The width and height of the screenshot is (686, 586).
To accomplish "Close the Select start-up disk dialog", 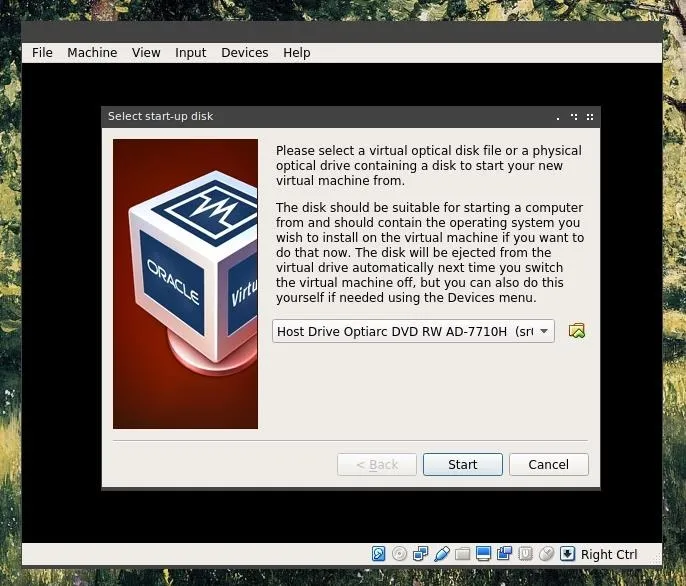I will 590,117.
